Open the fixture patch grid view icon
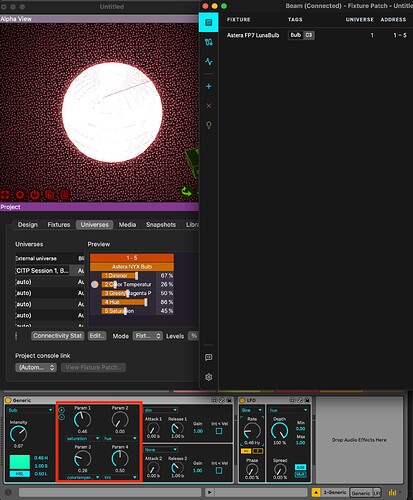 (x=209, y=22)
